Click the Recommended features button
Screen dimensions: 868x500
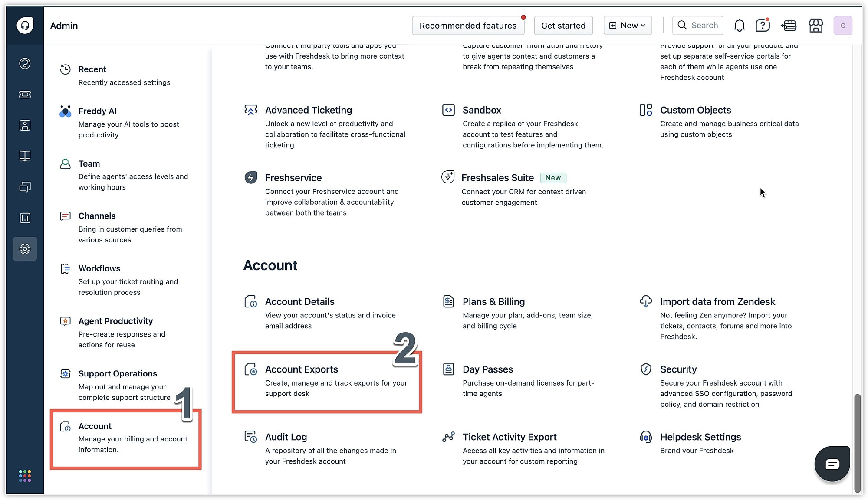[x=468, y=26]
